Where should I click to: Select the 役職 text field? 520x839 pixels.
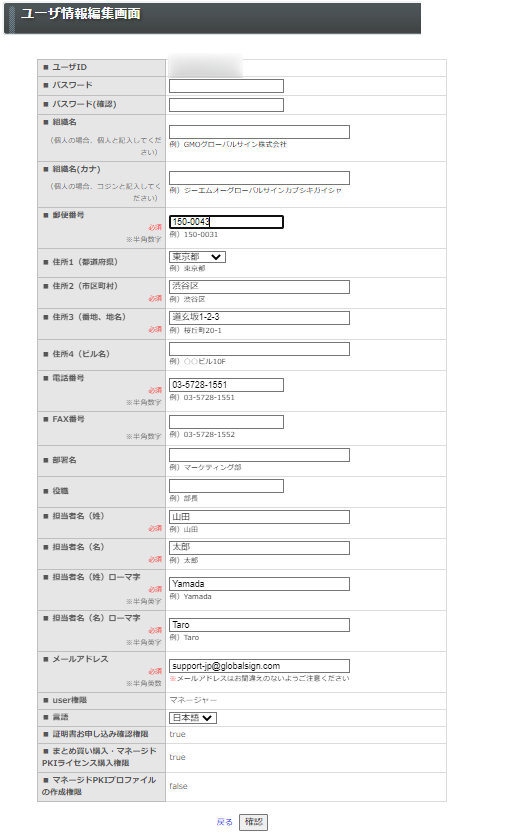226,486
